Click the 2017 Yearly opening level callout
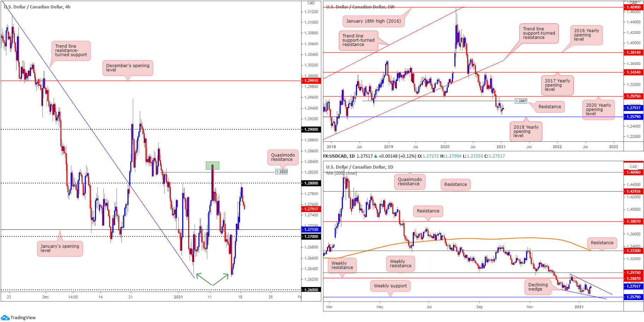 [x=557, y=85]
